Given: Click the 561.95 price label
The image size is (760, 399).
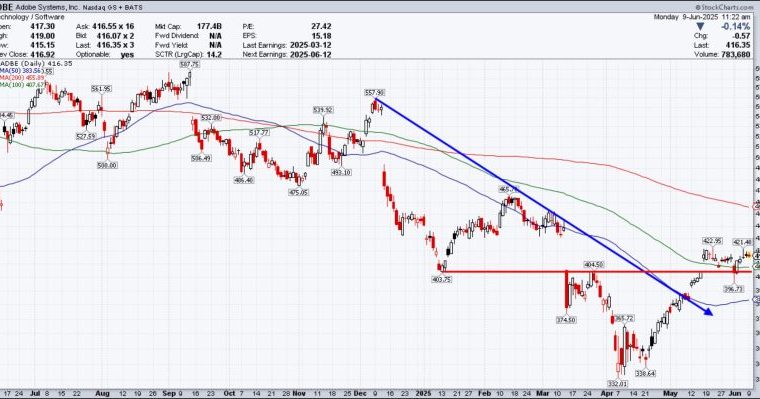Looking at the screenshot, I should (x=101, y=89).
